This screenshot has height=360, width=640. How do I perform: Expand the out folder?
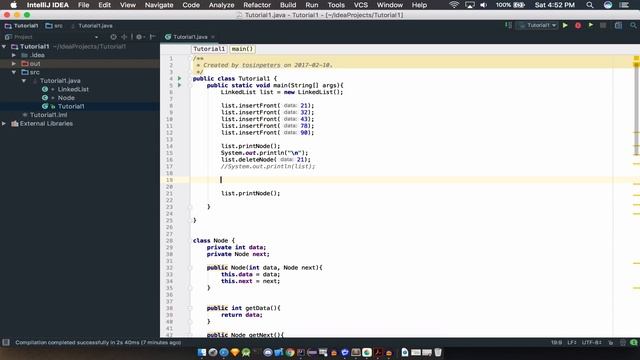pyautogui.click(x=14, y=64)
